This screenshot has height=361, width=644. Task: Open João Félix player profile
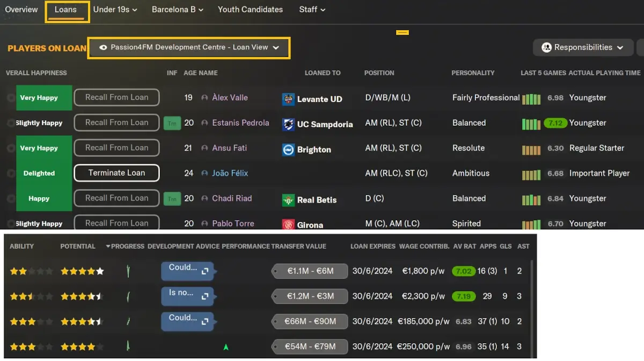click(230, 174)
